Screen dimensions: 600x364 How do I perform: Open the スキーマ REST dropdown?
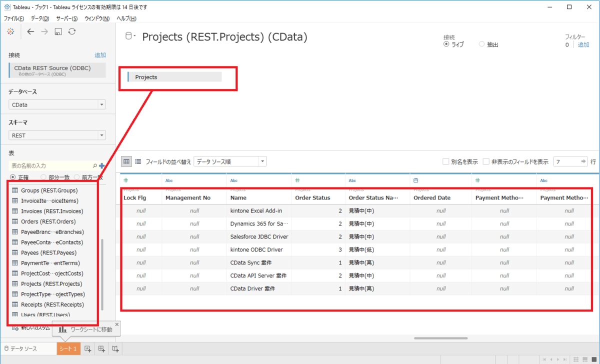tap(57, 135)
